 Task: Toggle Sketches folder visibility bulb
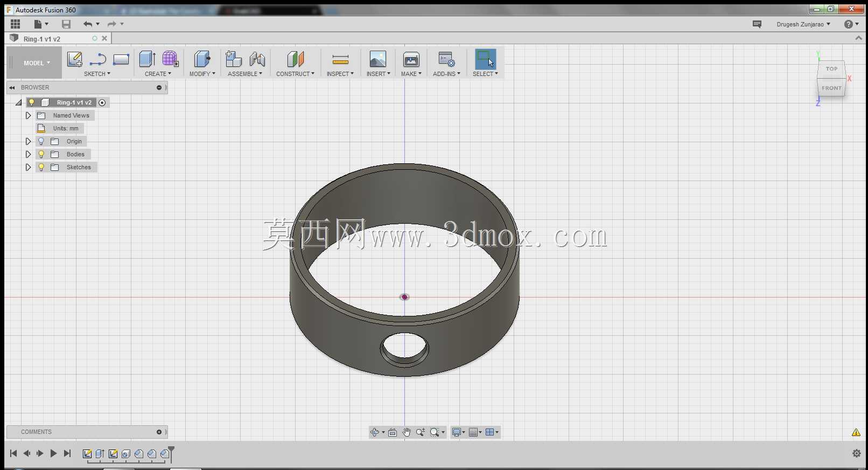(41, 167)
